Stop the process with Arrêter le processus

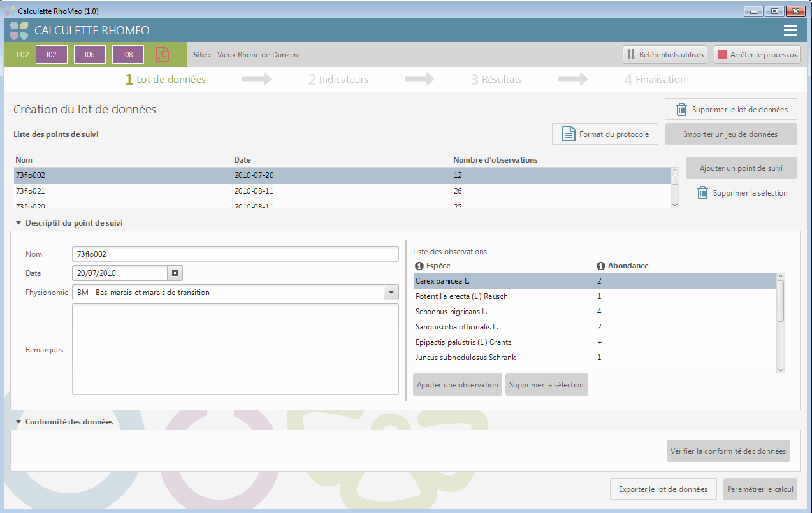click(757, 55)
